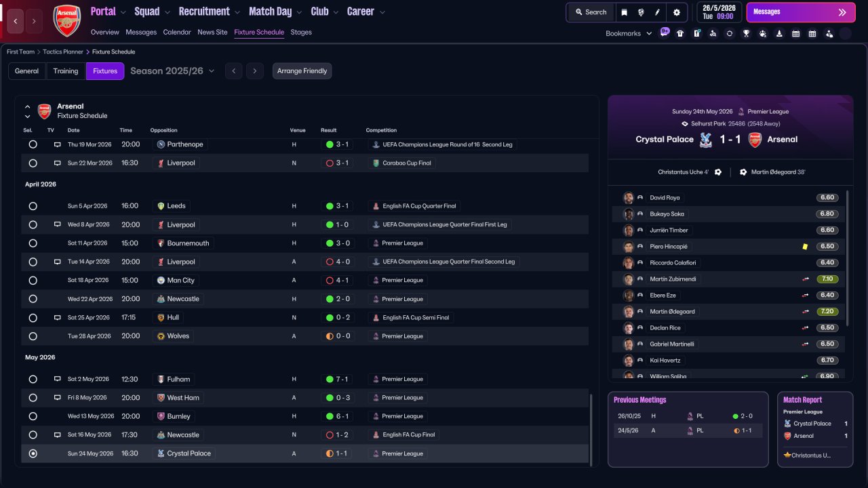The height and width of the screenshot is (488, 868).
Task: Click the Arsenal crest in the match result header
Action: point(755,140)
